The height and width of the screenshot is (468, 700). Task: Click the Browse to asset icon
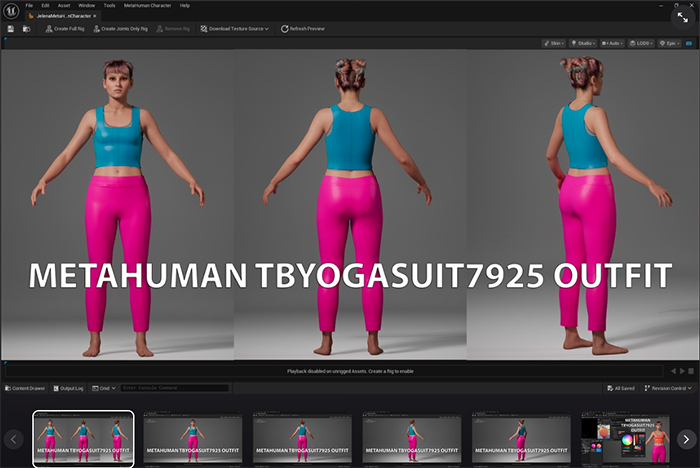[x=26, y=29]
